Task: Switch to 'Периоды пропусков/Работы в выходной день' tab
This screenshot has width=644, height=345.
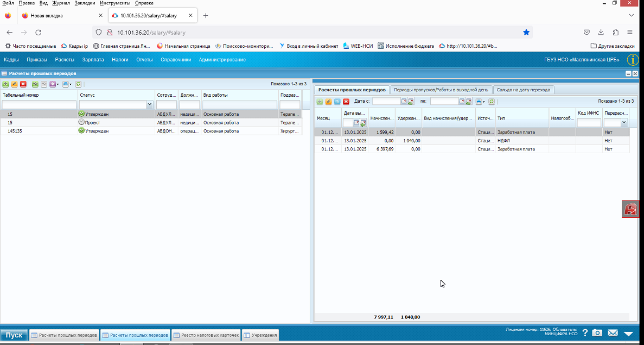Action: [441, 90]
